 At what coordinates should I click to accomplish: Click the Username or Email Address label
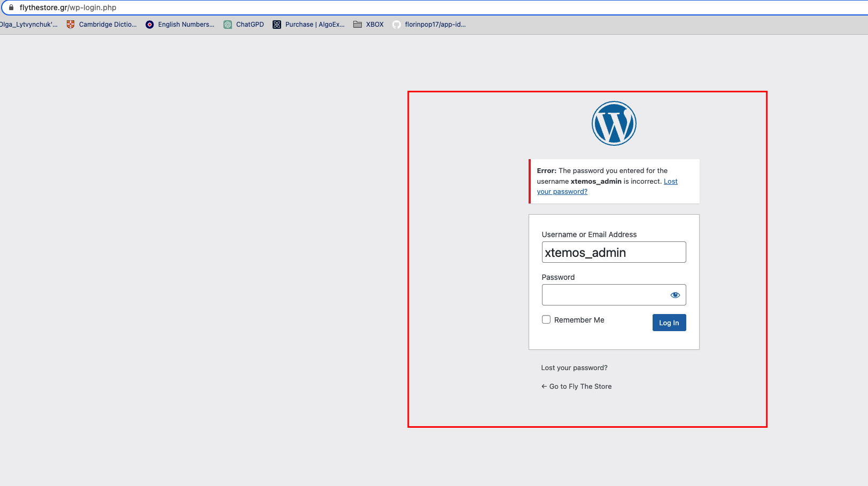589,234
